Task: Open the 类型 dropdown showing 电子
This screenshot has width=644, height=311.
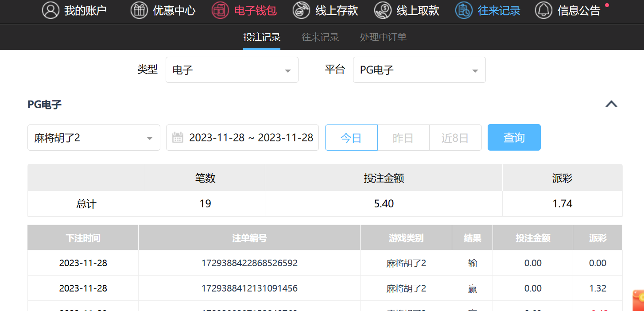Action: [x=232, y=70]
